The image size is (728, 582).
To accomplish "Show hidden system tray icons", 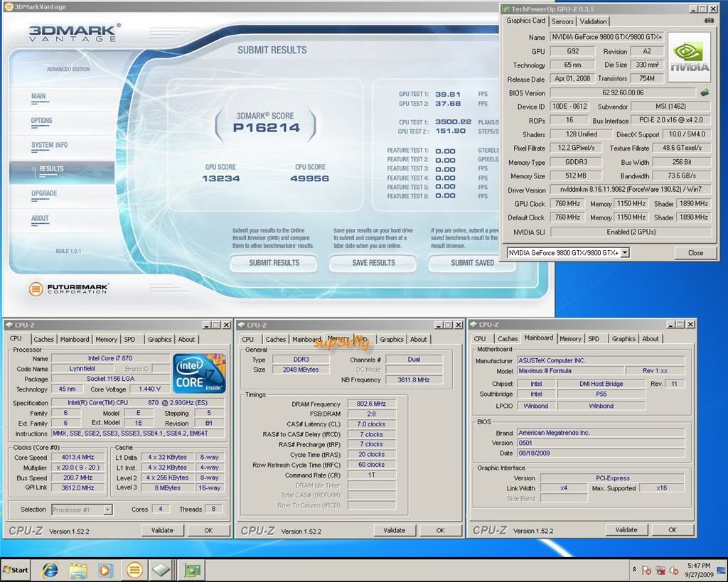I will 633,570.
